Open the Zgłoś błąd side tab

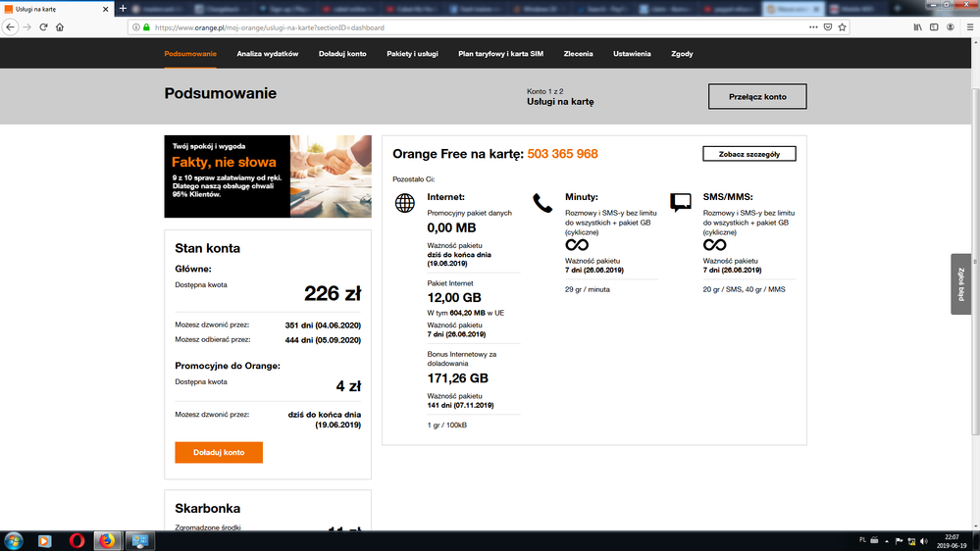click(960, 284)
